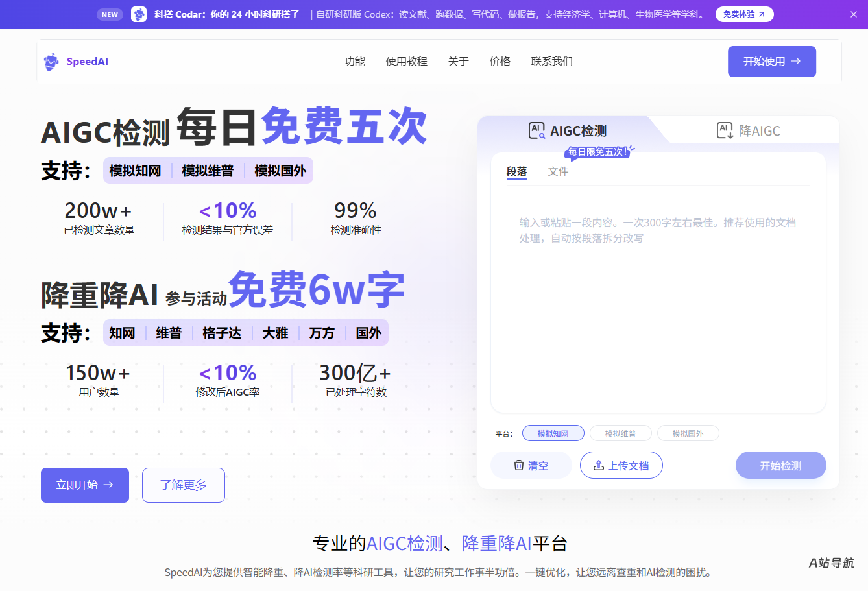Viewport: 868px width, 591px height.
Task: Clear the input with 清空 trash button
Action: [x=531, y=465]
